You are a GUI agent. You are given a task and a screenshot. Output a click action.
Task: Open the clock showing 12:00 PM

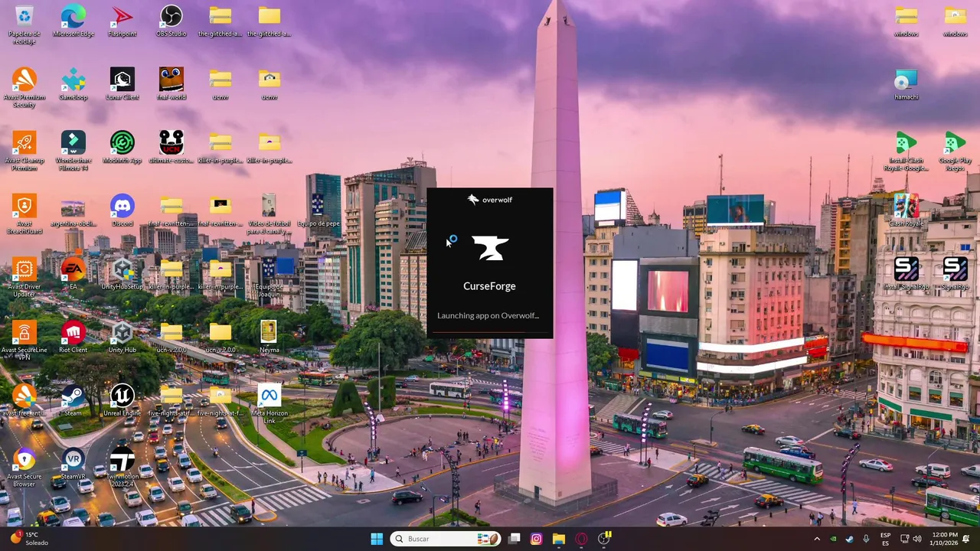(944, 539)
